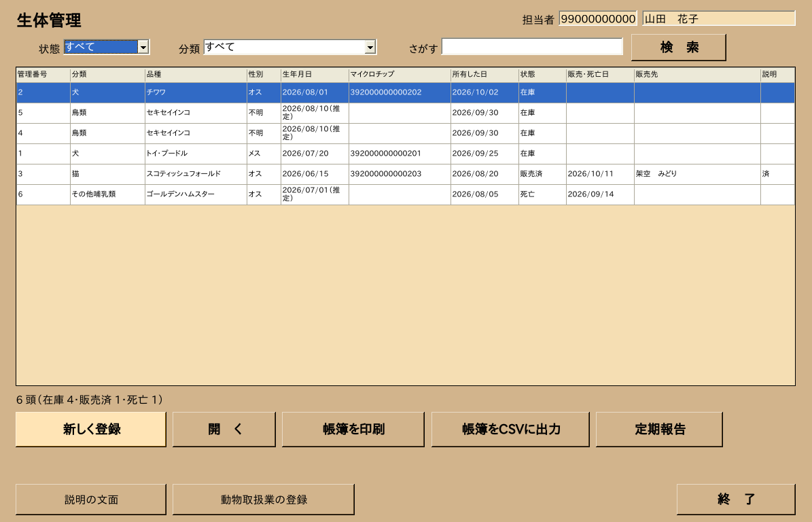
Task: Click the 状態 column header
Action: click(x=542, y=75)
